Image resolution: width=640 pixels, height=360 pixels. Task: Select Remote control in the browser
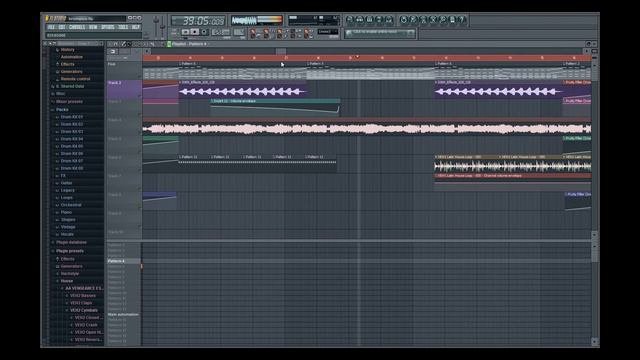click(x=75, y=79)
